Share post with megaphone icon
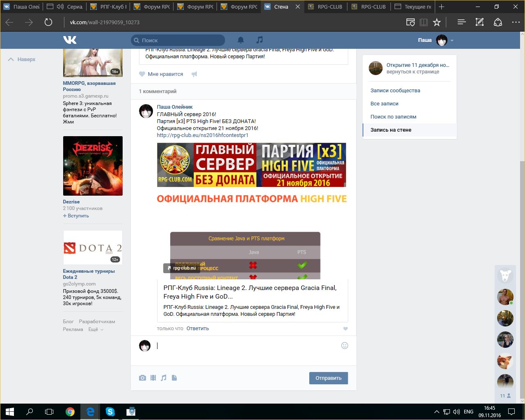Image resolution: width=525 pixels, height=420 pixels. coord(194,74)
